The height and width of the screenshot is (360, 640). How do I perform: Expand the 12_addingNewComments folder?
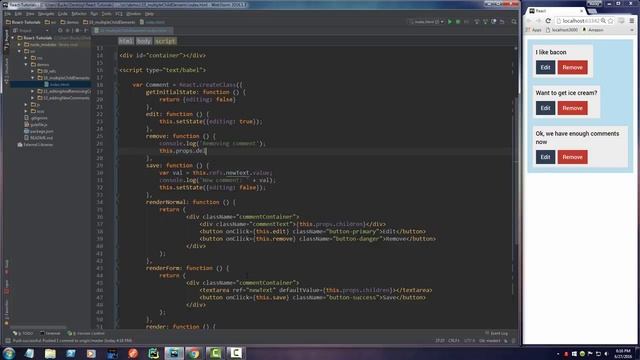coord(33,98)
